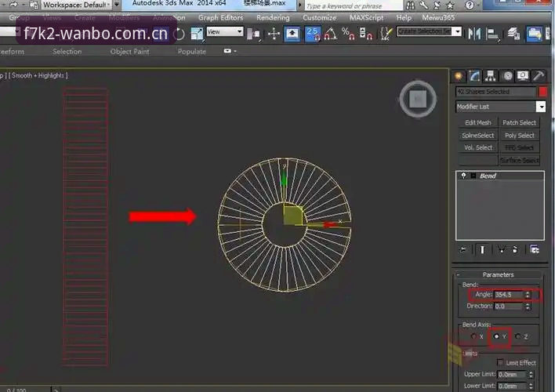Switch to the Object Paint ribbon tab
The height and width of the screenshot is (392, 555).
click(129, 51)
